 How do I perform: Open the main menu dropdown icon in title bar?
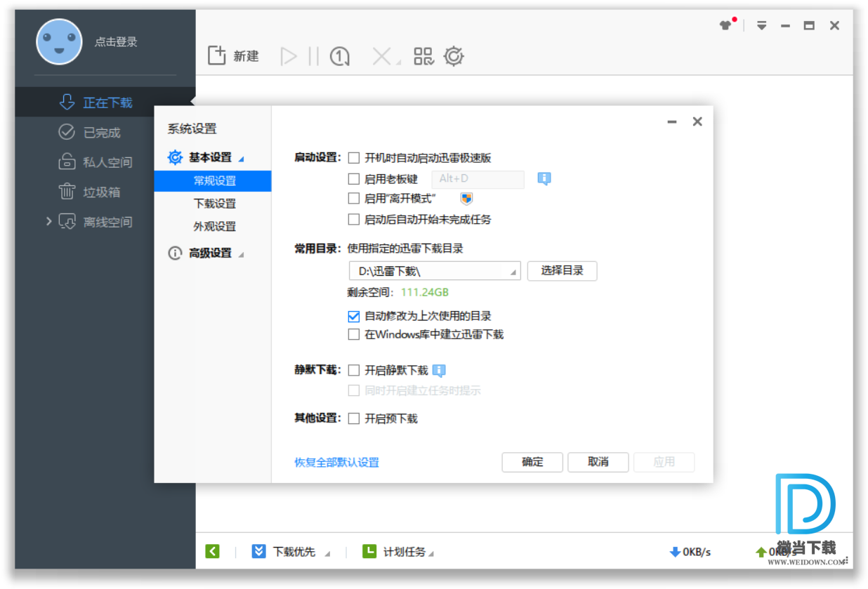click(x=761, y=25)
